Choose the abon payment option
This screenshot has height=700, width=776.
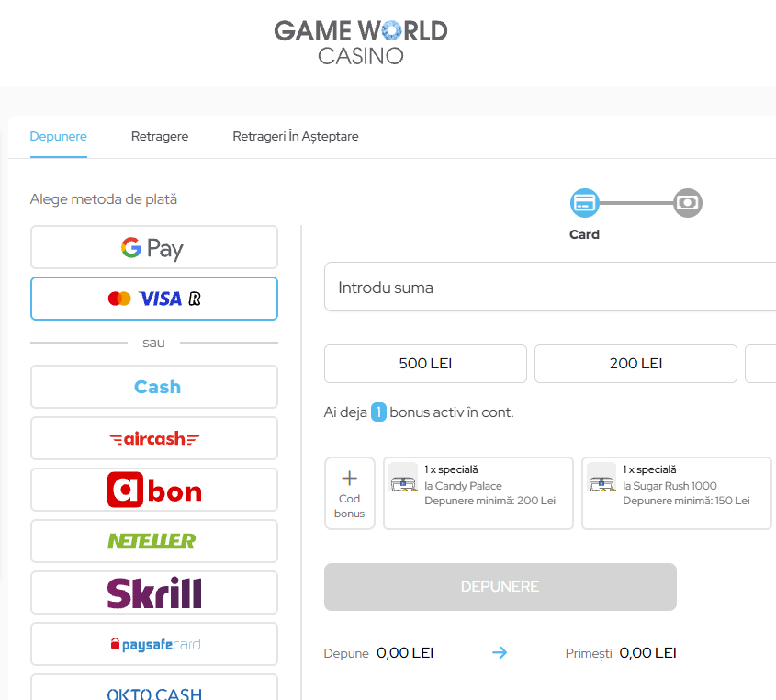click(x=154, y=490)
